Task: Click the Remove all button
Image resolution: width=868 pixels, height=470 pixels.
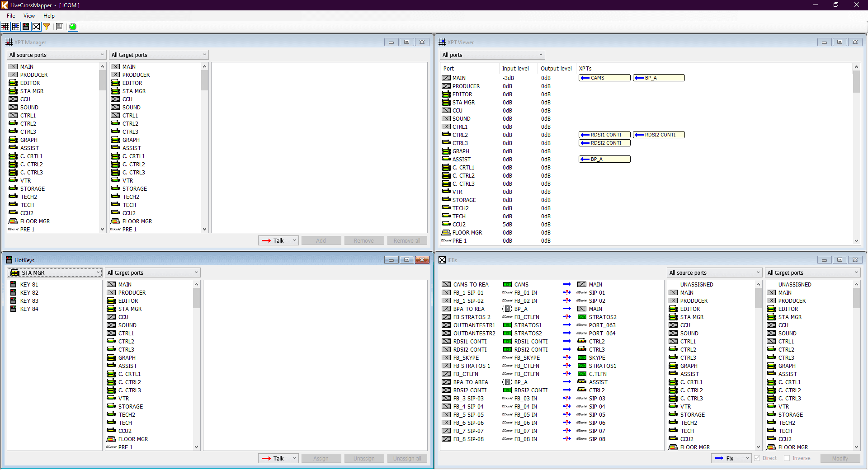Action: click(x=407, y=240)
